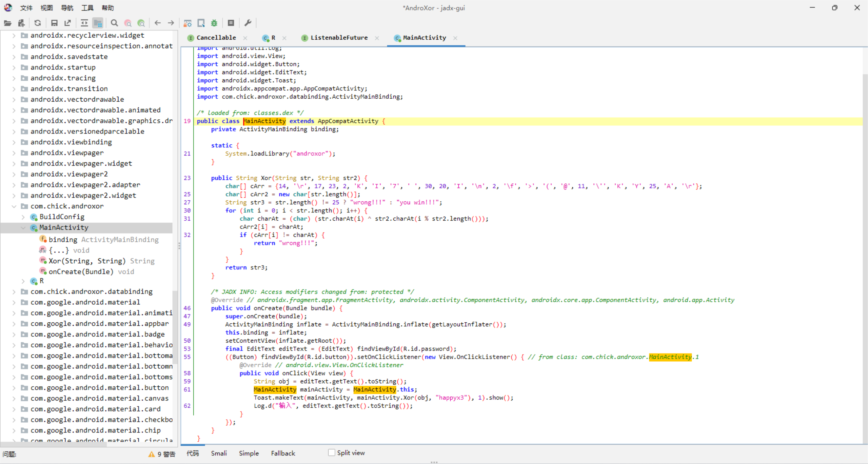Viewport: 868px width, 464px height.
Task: Expand the androidx.startup package
Action: click(14, 67)
